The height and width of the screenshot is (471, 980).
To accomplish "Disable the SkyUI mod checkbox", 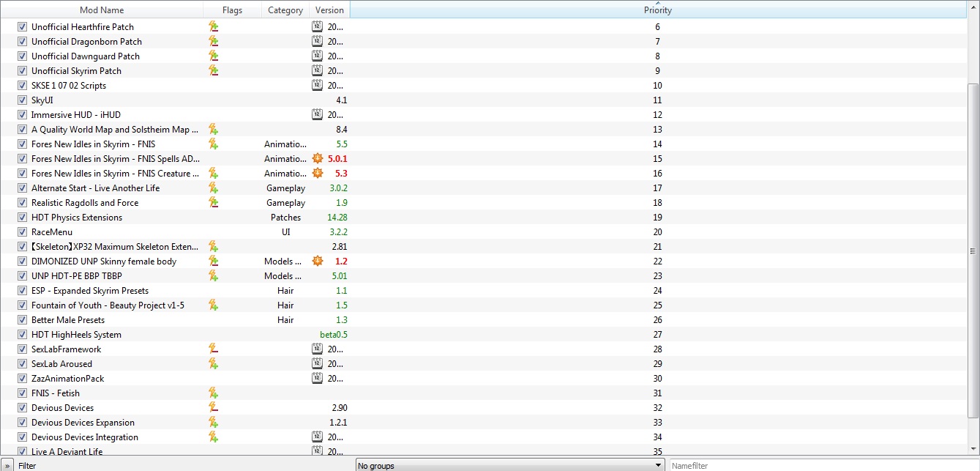I will (22, 100).
